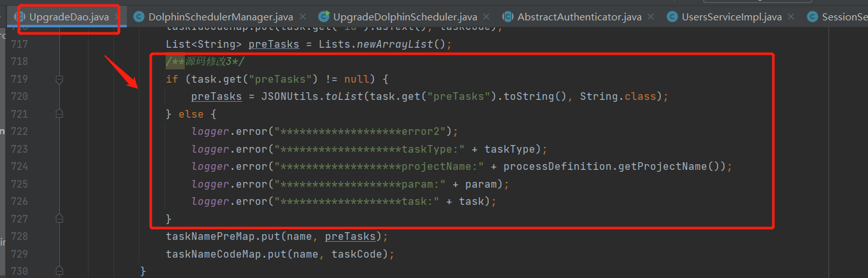Close the DolphinSchedulerManager.java tab
Viewport: 868px width, 278px height.
(x=302, y=17)
